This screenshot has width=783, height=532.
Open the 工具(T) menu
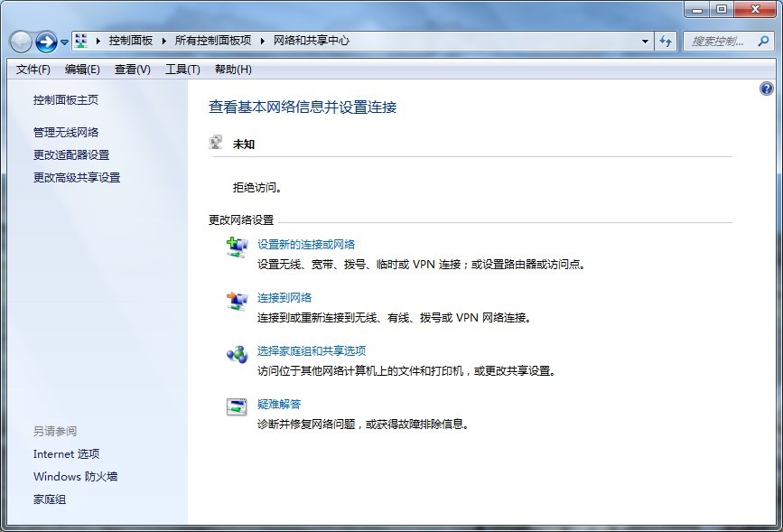point(182,70)
